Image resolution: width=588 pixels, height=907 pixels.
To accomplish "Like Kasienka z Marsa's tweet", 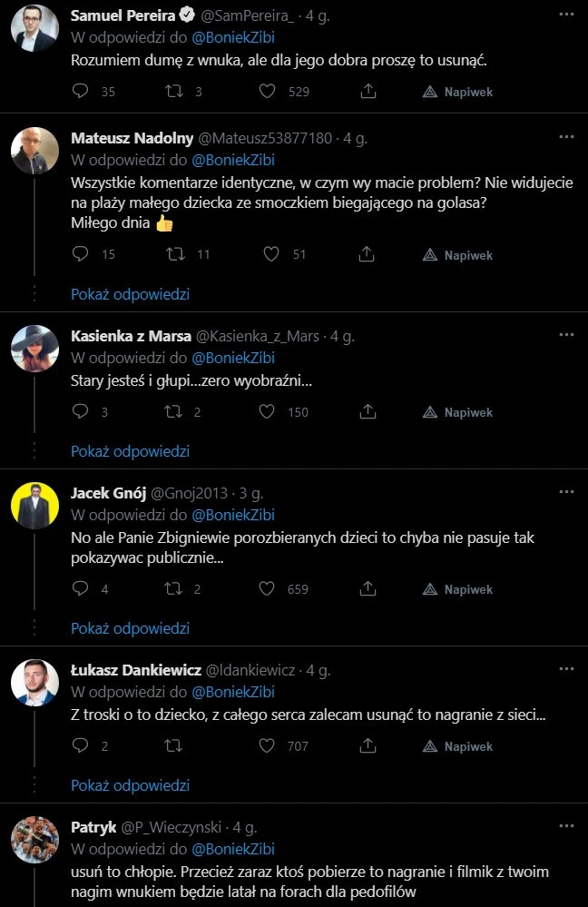I will (267, 411).
